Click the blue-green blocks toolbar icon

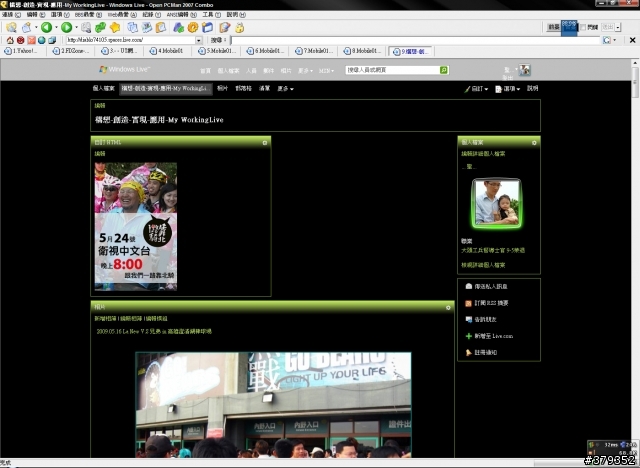point(178,27)
